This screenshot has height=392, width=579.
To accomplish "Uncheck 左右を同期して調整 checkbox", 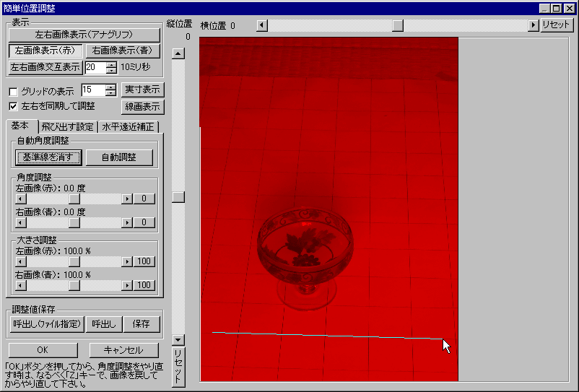I will pyautogui.click(x=13, y=106).
